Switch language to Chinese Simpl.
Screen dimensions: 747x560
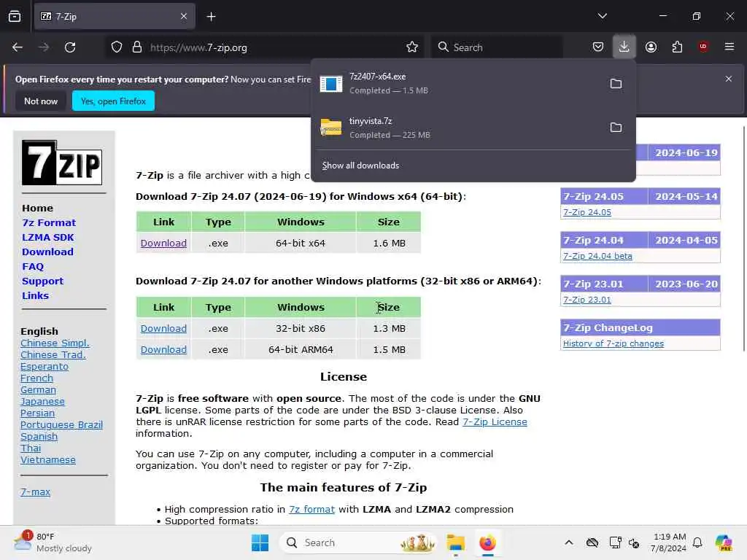pyautogui.click(x=55, y=343)
